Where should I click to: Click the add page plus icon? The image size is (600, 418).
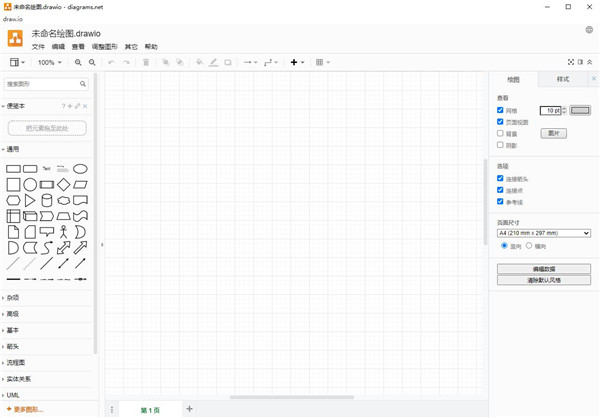(189, 409)
